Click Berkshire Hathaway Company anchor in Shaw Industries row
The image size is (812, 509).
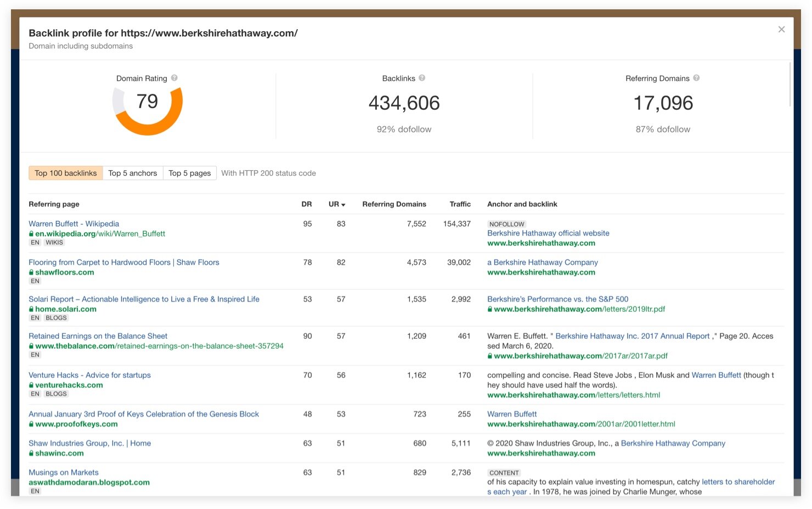point(673,444)
